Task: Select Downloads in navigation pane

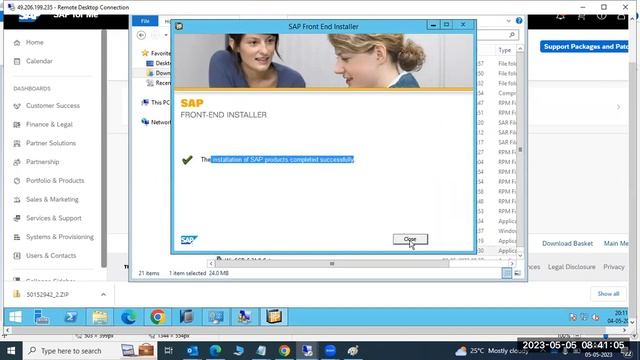Action: [159, 73]
